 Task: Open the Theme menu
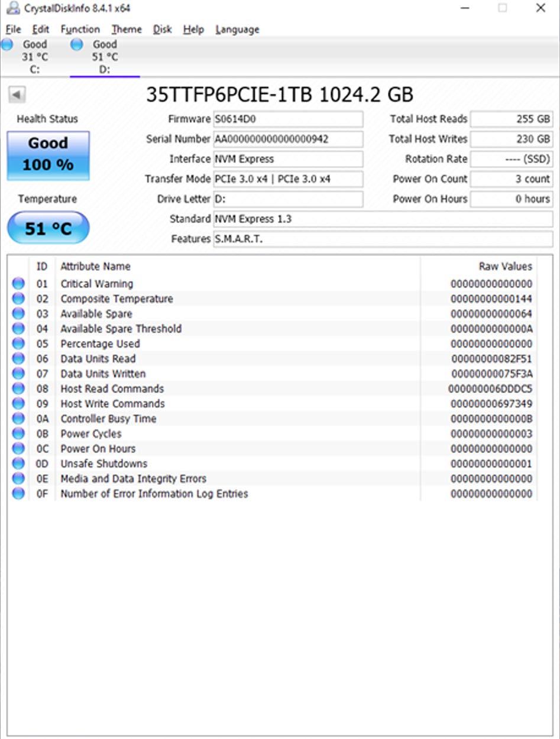[x=126, y=29]
